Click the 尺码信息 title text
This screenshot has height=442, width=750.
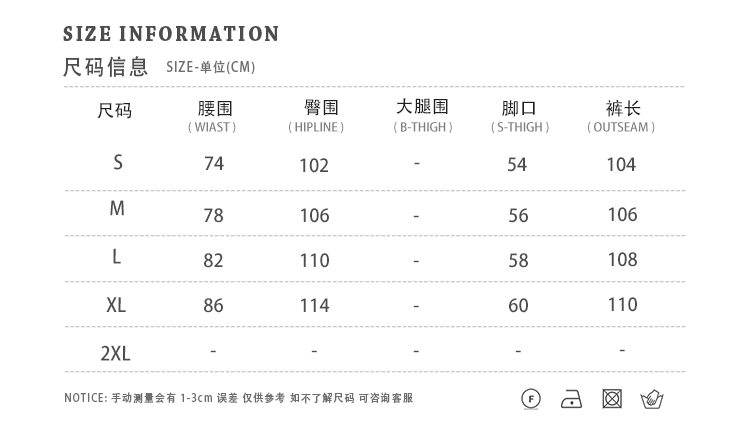pos(105,67)
